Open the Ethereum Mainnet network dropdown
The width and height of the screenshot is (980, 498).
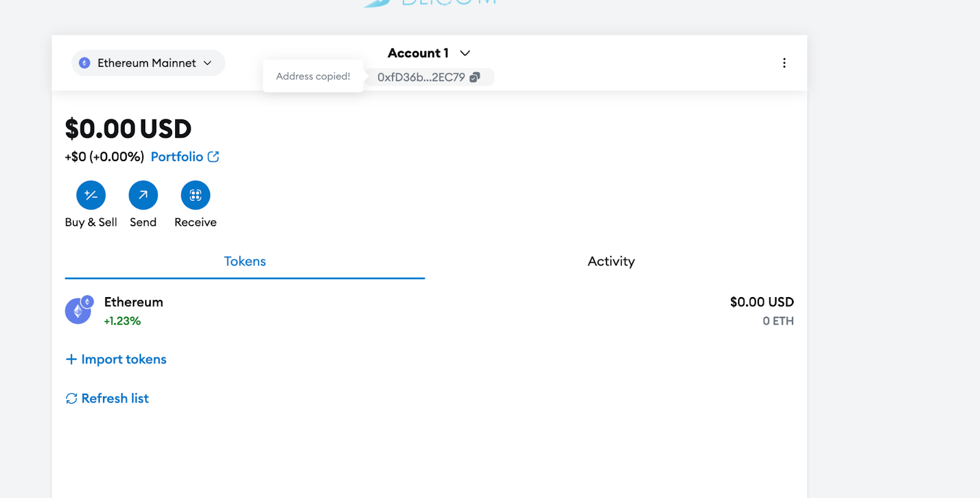147,63
